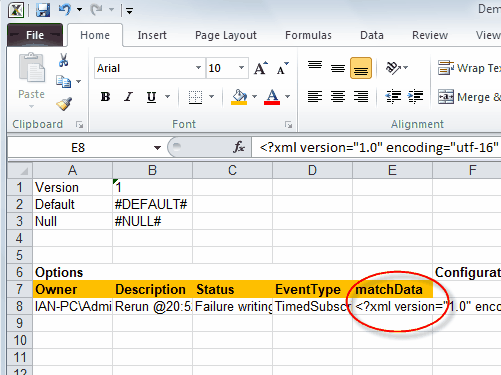Select row 8 header

point(20,306)
